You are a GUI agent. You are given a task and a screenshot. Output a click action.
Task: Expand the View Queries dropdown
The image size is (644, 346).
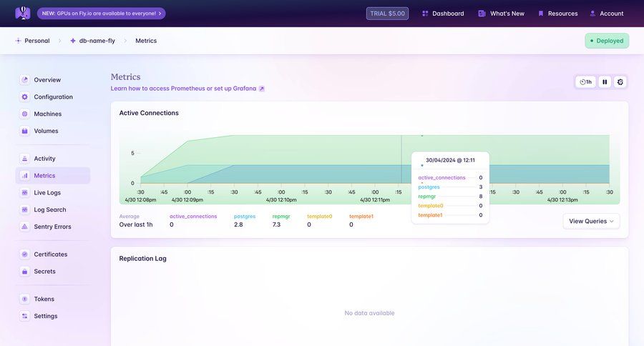[591, 222]
